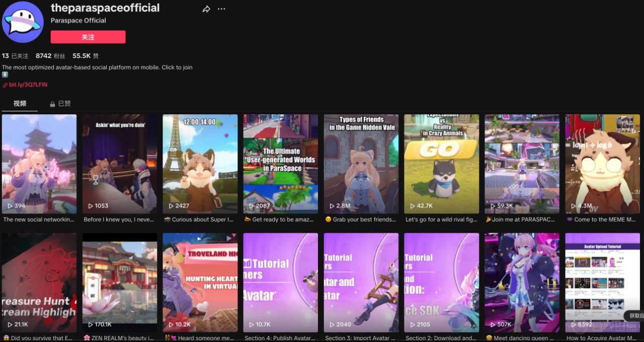
Task: Play the ZEN REALM 170.1K video
Action: coord(119,282)
